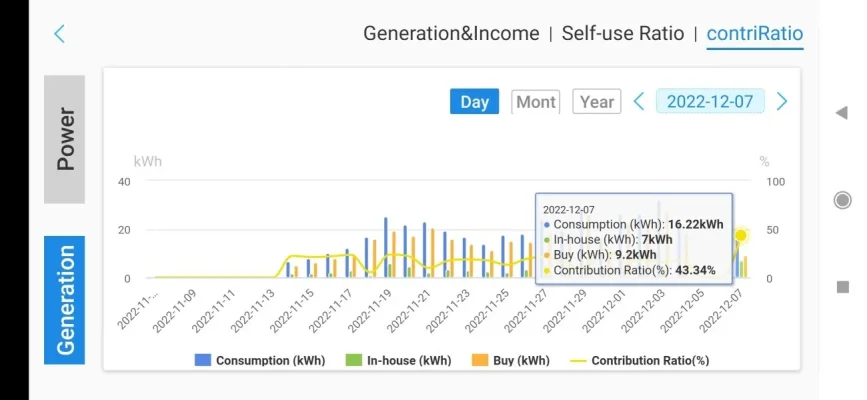The width and height of the screenshot is (867, 400).
Task: Tap the 2022-11-21 axis date label
Action: tap(410, 311)
